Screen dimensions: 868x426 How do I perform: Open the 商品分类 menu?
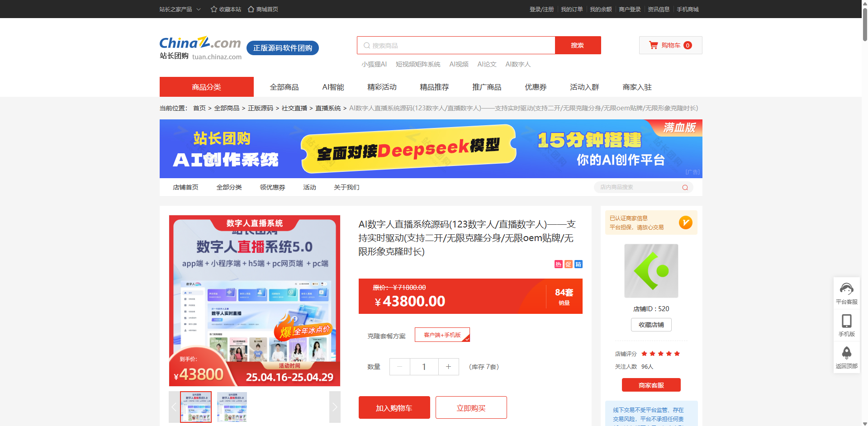[207, 87]
